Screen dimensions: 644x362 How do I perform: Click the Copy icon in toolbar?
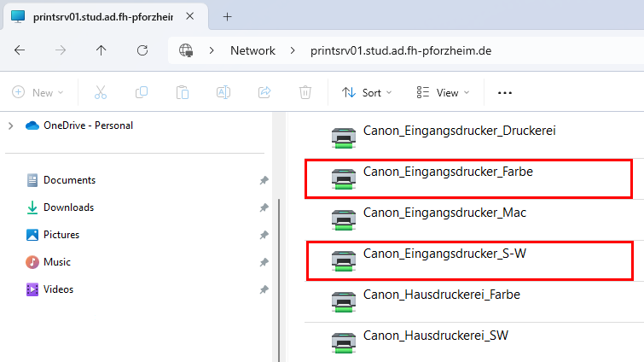[142, 92]
